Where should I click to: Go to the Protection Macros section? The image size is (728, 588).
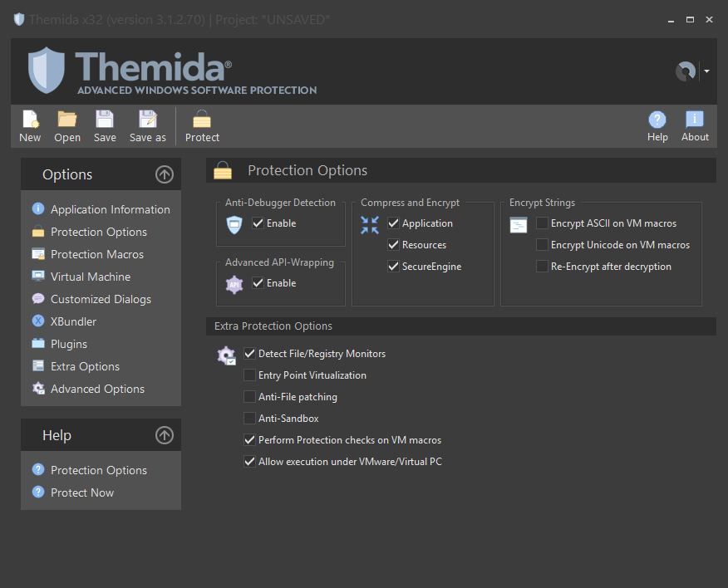(97, 254)
